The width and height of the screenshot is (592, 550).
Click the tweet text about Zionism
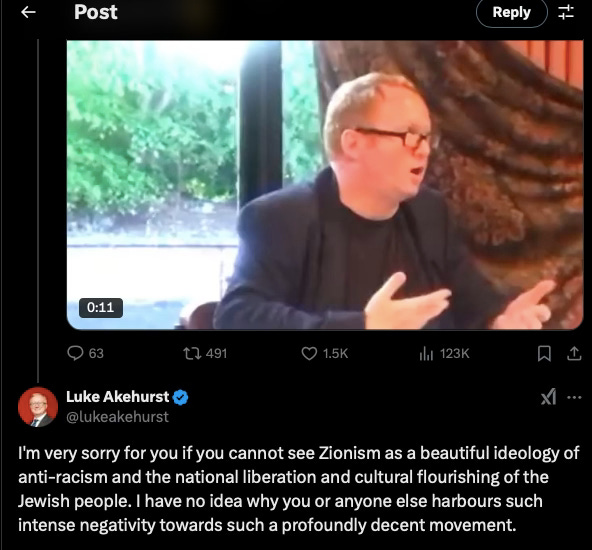pos(298,489)
